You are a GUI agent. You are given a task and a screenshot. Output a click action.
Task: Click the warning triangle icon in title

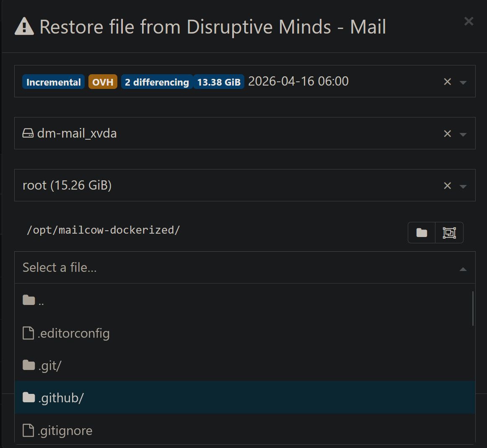[24, 27]
